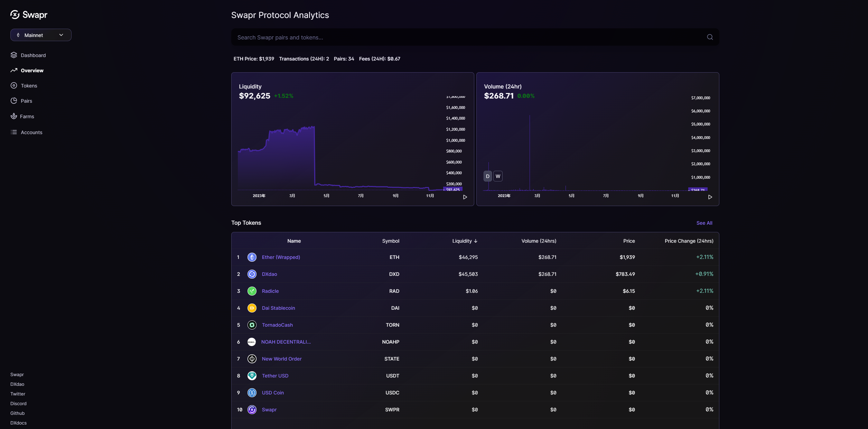Click the Tokens circle icon
Screen dimensions: 868x429
pos(14,85)
